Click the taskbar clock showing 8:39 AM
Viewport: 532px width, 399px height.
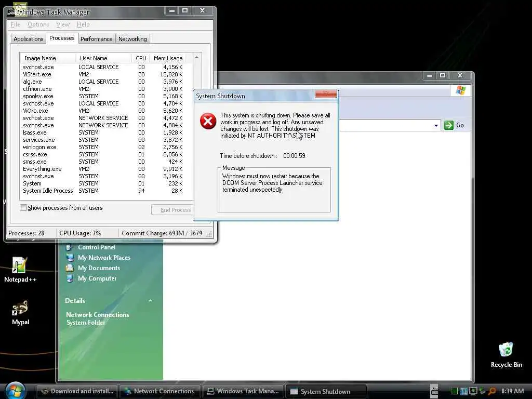(x=512, y=391)
